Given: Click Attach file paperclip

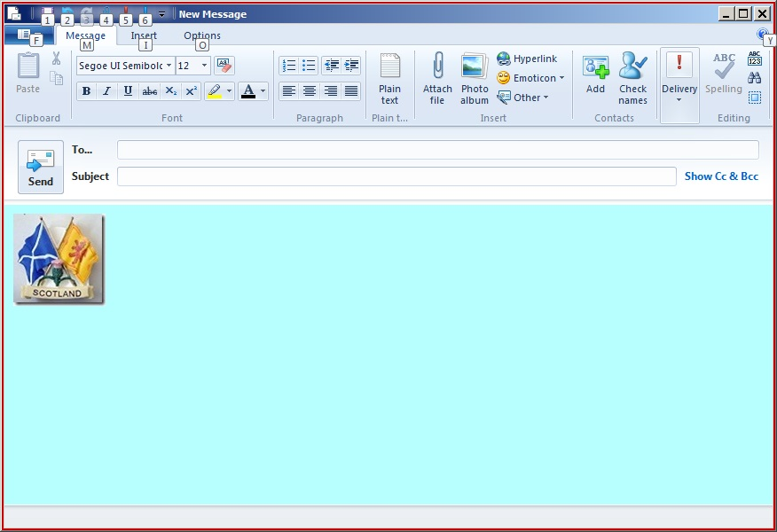Looking at the screenshot, I should tap(437, 79).
